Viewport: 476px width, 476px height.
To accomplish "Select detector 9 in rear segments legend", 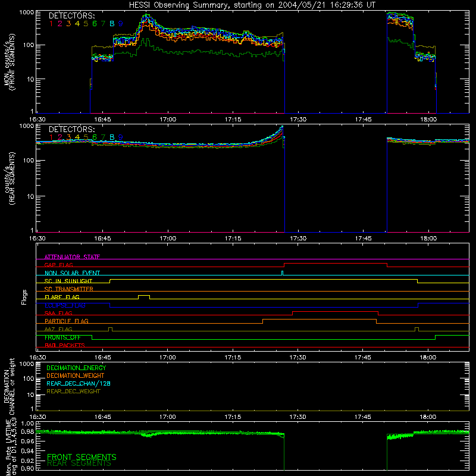I will [121, 137].
